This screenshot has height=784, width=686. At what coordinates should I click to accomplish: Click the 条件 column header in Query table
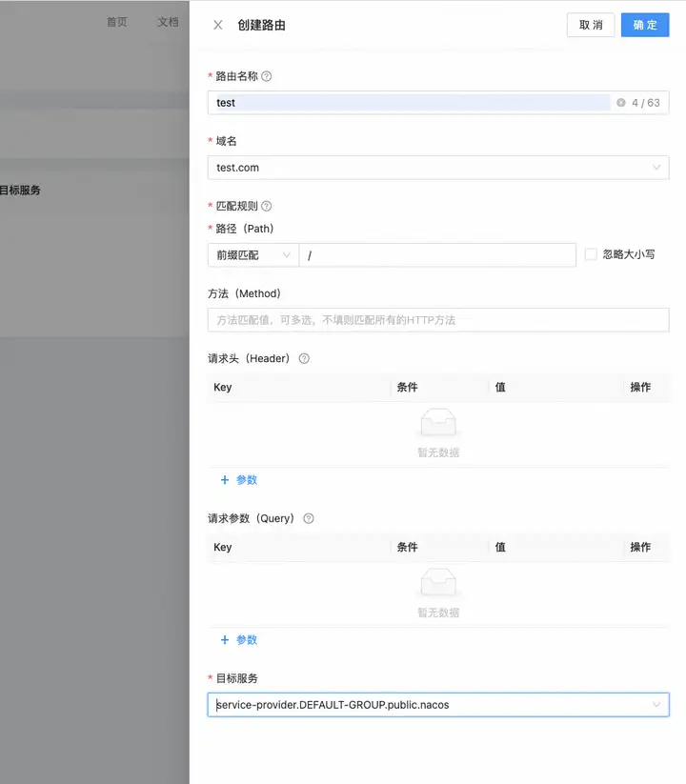(x=408, y=547)
